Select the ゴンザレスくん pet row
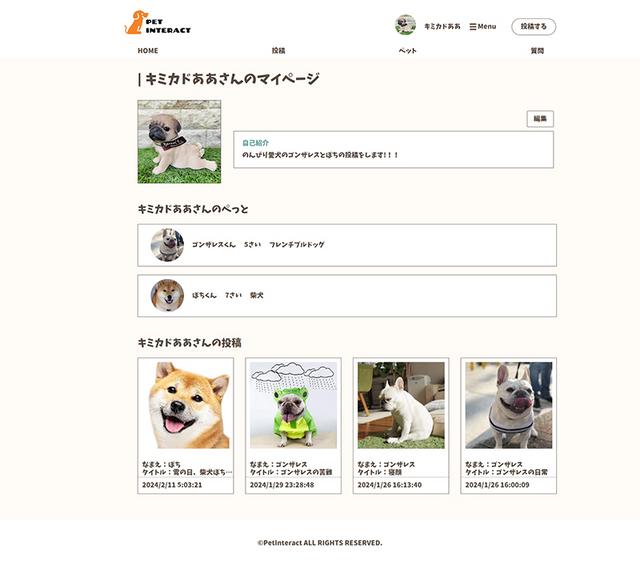 coord(347,245)
